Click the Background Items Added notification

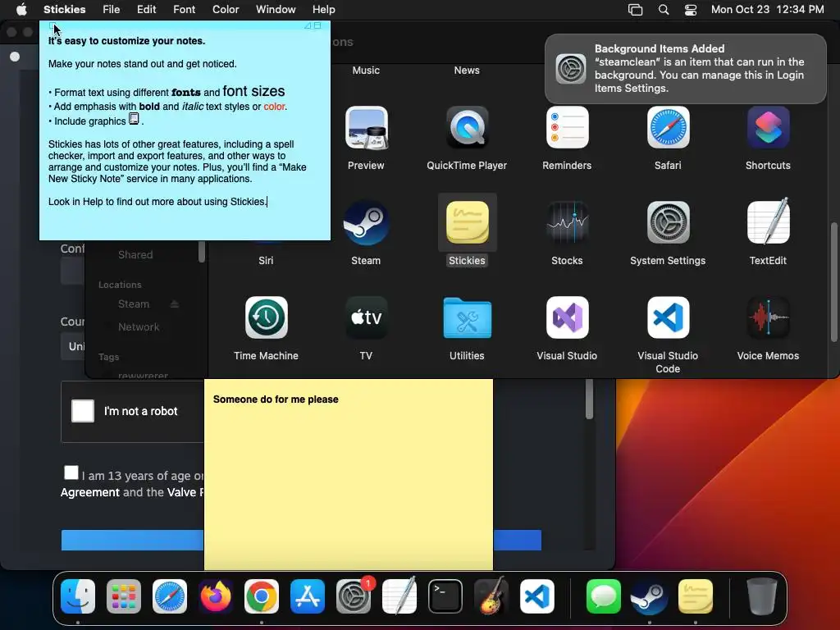pos(685,69)
